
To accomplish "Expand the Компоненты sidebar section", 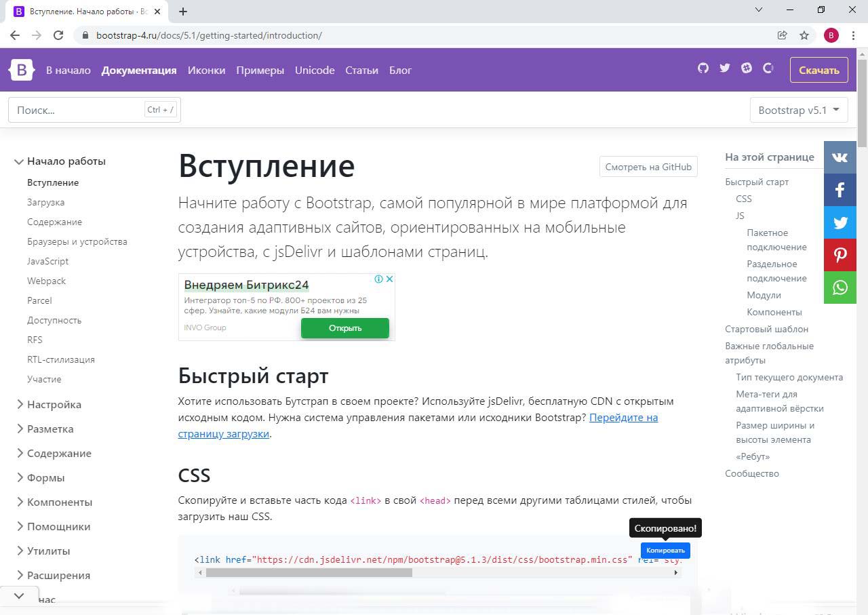I will 59,502.
